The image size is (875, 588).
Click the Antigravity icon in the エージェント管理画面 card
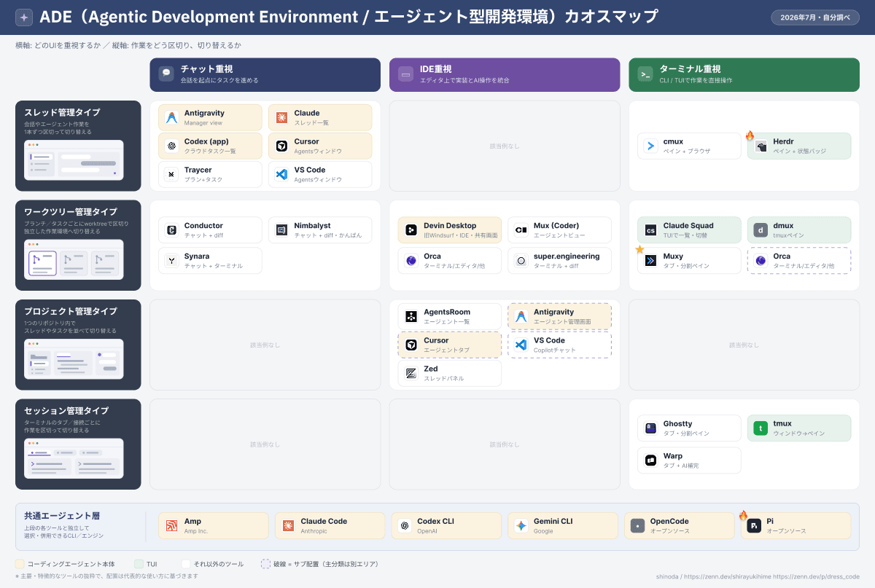coord(521,316)
